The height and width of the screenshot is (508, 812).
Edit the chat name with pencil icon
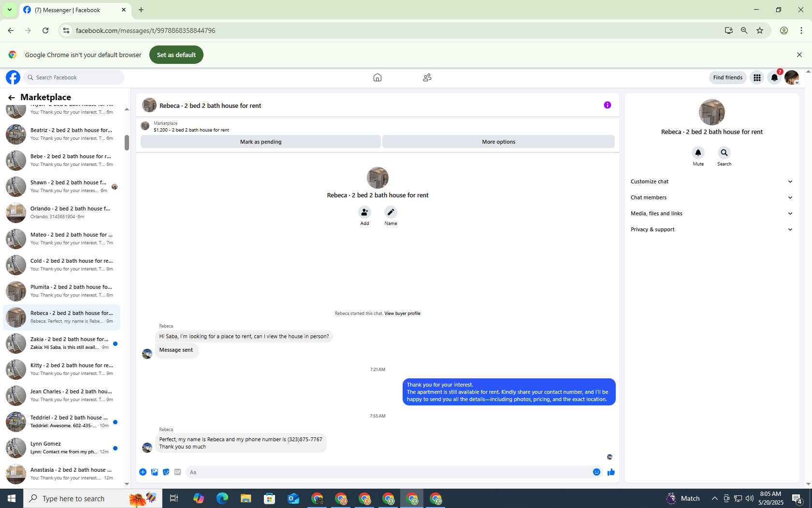click(391, 212)
